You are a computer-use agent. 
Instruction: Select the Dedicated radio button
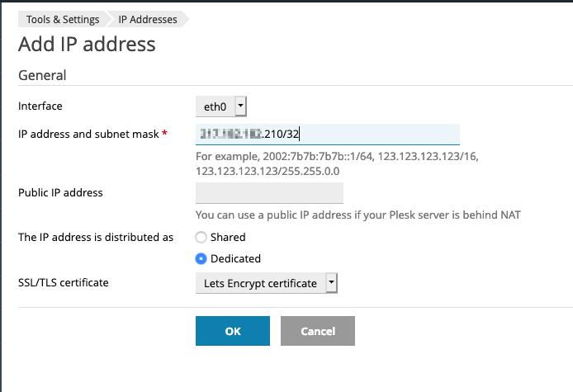point(201,258)
